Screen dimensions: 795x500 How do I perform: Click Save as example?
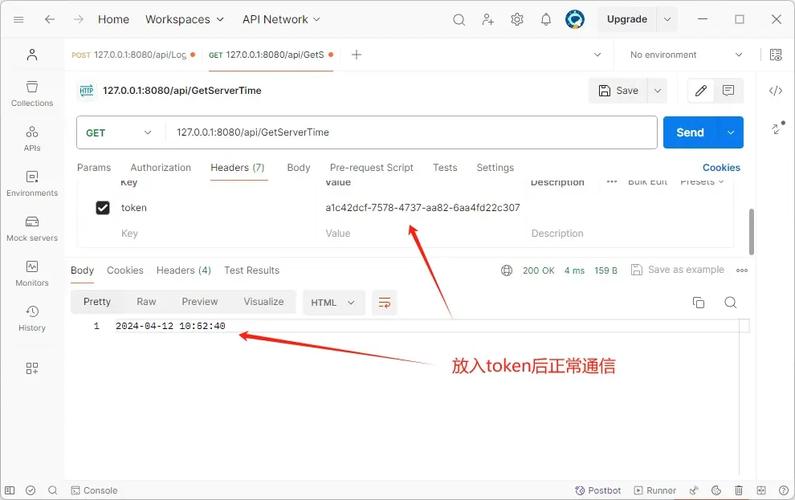click(x=677, y=270)
